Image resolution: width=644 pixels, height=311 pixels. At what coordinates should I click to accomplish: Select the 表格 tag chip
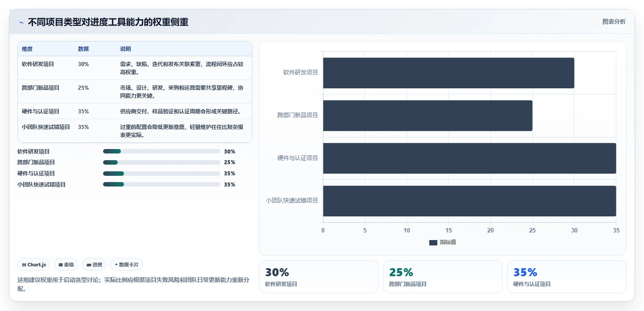pos(66,265)
